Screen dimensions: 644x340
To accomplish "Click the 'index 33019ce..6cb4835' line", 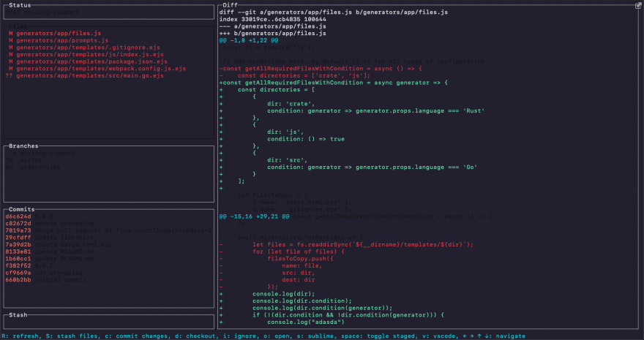I will (273, 19).
